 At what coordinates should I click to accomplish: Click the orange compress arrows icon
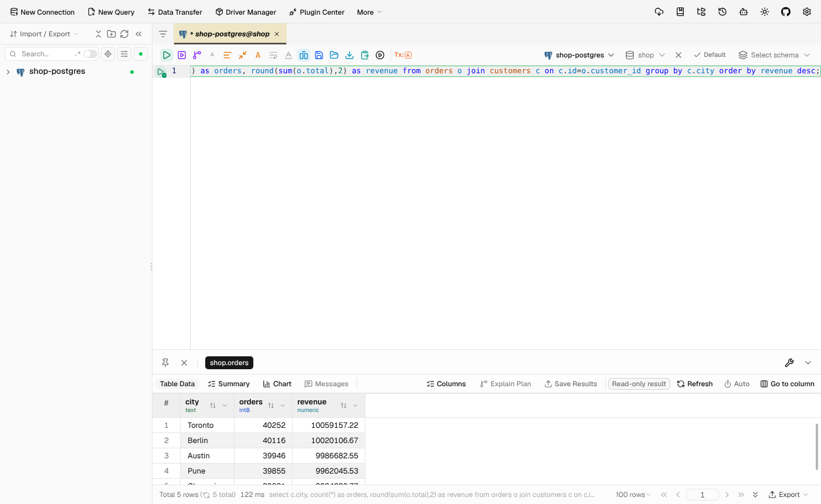[242, 55]
